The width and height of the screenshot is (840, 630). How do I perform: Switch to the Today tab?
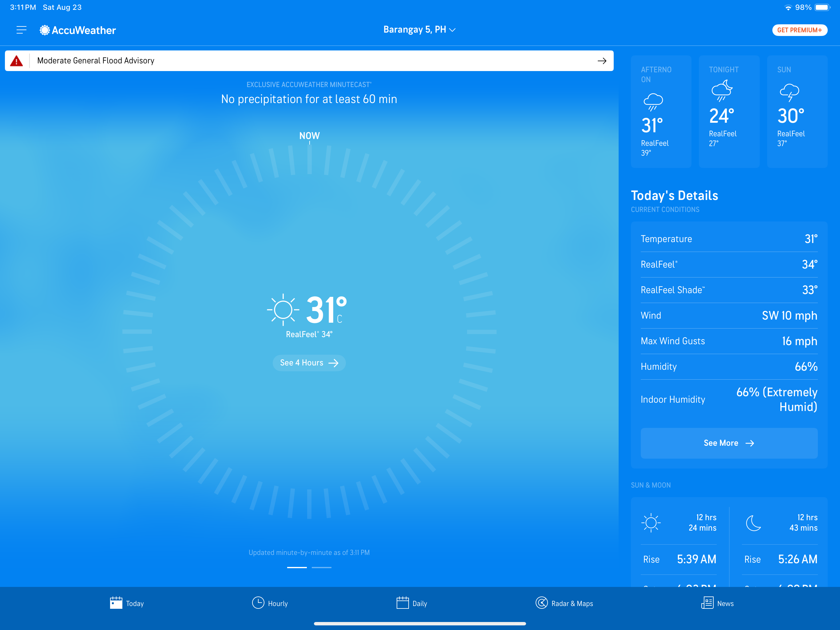pyautogui.click(x=127, y=604)
